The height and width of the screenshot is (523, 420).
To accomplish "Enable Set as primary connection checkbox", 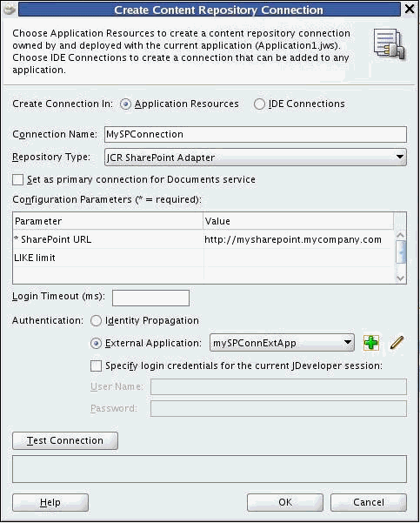I will pos(17,180).
